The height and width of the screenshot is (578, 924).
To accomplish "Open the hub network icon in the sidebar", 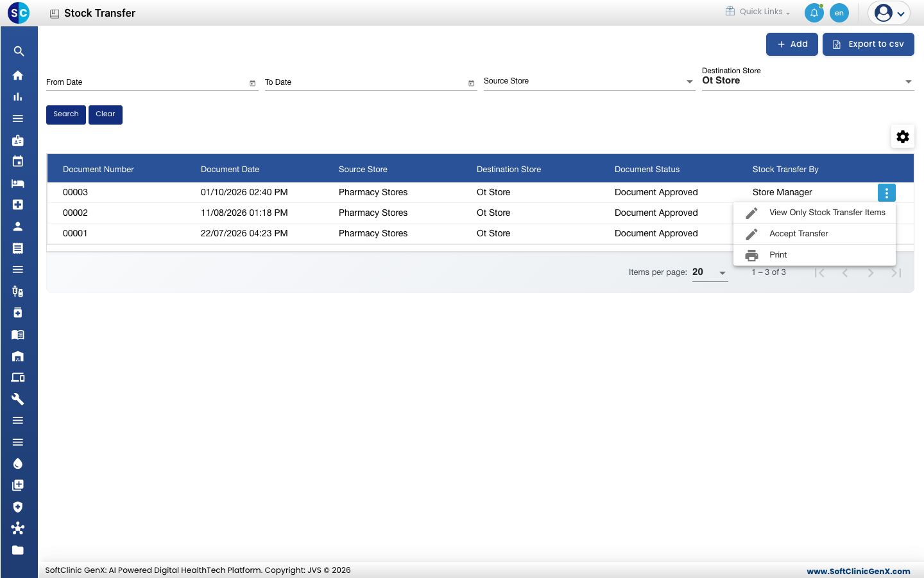I will [x=18, y=529].
